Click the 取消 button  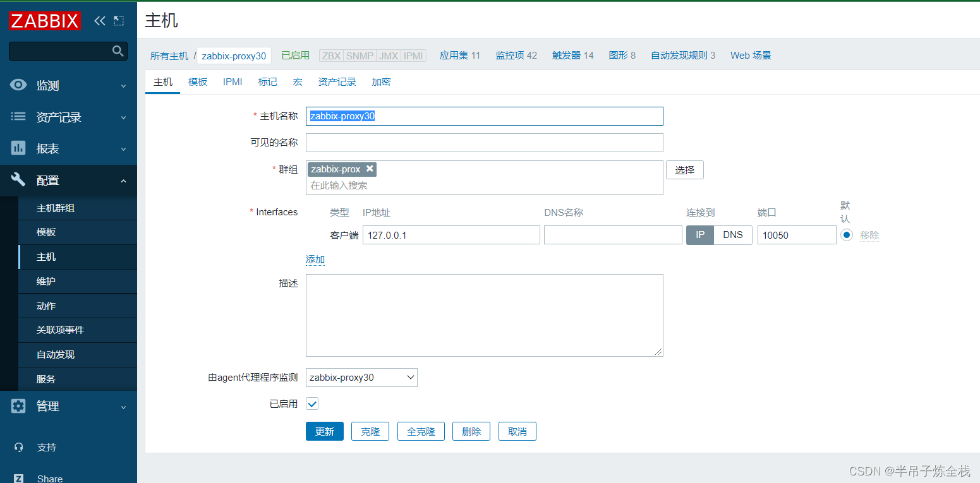click(517, 431)
